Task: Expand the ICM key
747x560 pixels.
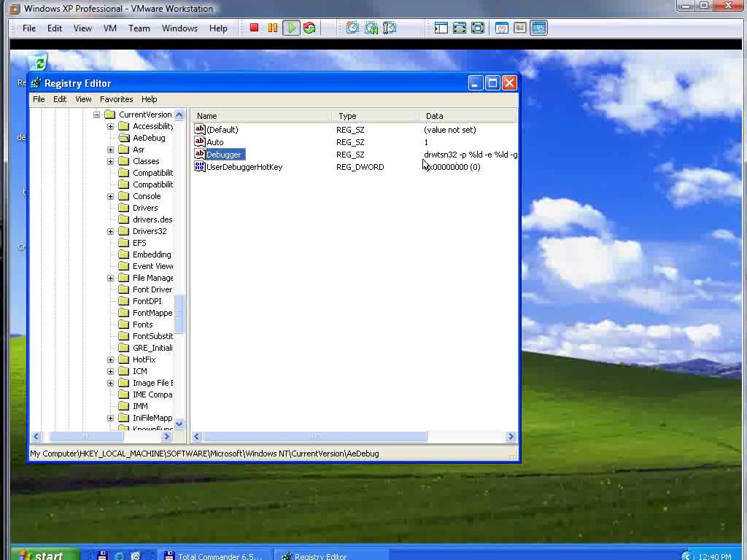Action: [x=111, y=371]
